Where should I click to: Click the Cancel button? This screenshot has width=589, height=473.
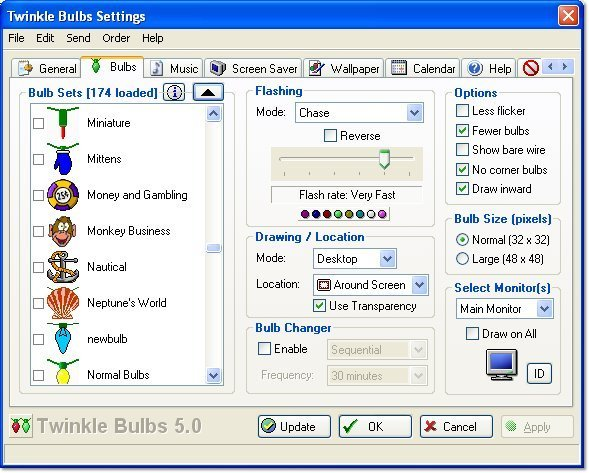[x=456, y=426]
